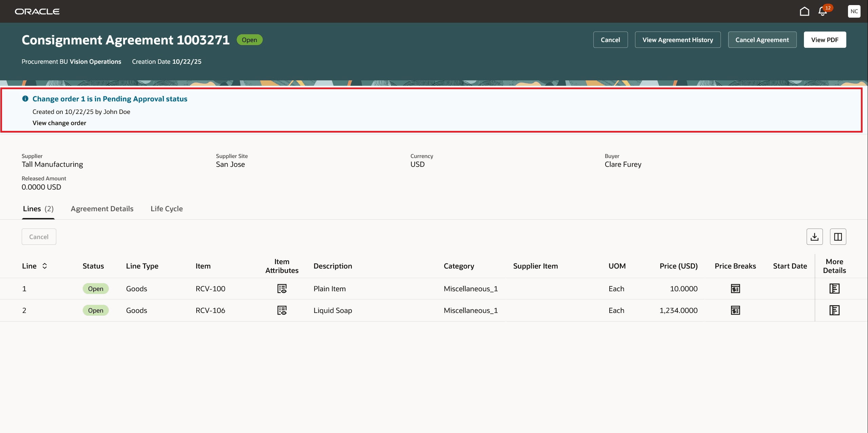Open the NC user avatar menu
The width and height of the screenshot is (868, 433).
pyautogui.click(x=854, y=11)
